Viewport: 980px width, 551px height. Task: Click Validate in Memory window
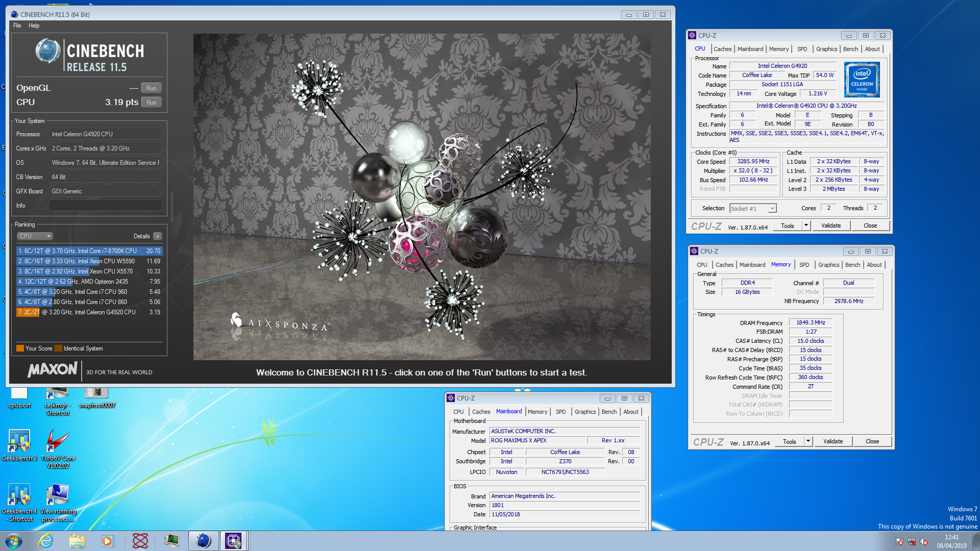[x=833, y=441]
